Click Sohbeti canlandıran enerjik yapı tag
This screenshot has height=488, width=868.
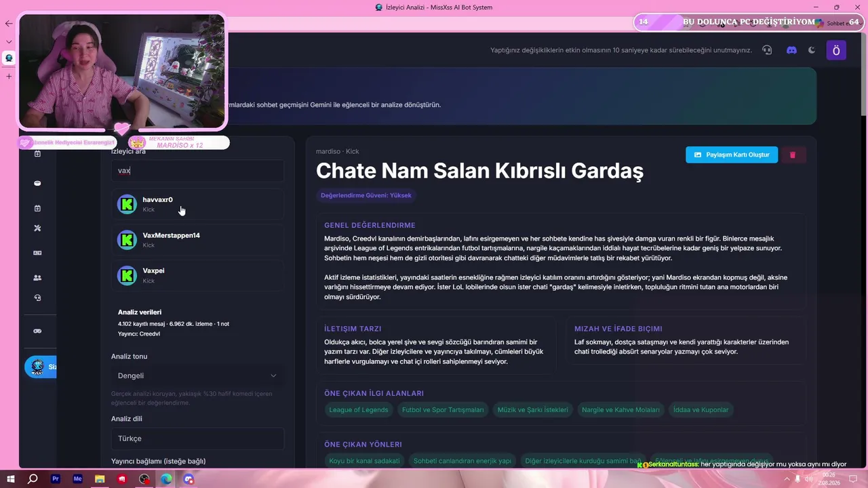462,461
